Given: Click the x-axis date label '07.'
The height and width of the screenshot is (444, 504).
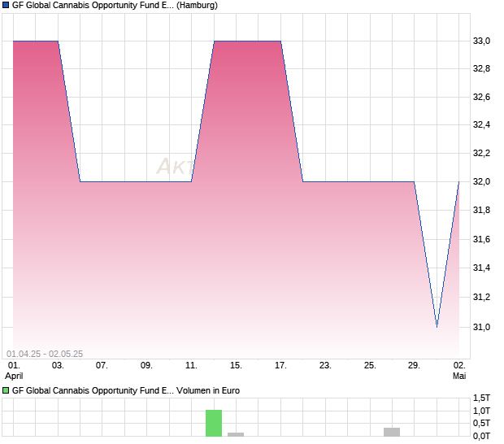Looking at the screenshot, I should 102,366.
